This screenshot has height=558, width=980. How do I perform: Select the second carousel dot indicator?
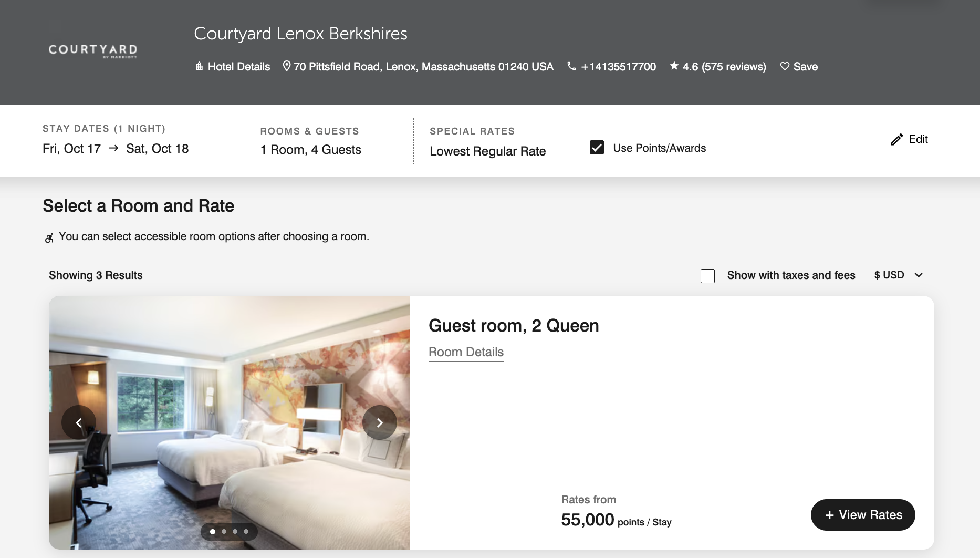pos(224,532)
